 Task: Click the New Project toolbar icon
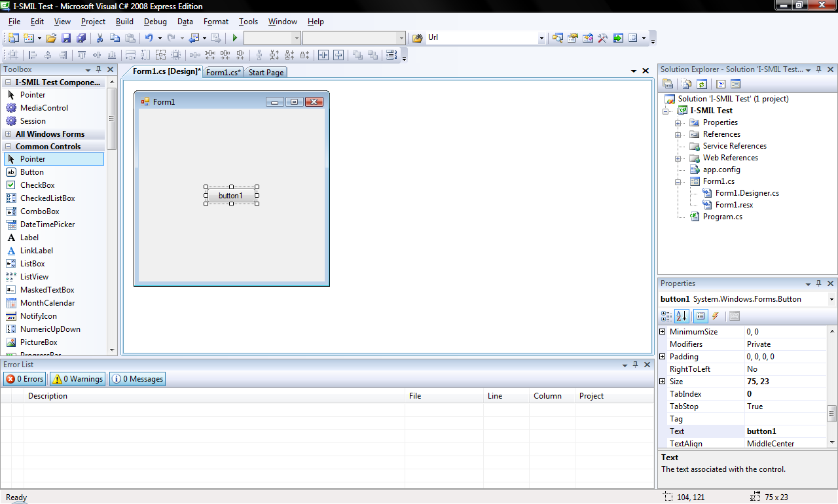pos(13,38)
